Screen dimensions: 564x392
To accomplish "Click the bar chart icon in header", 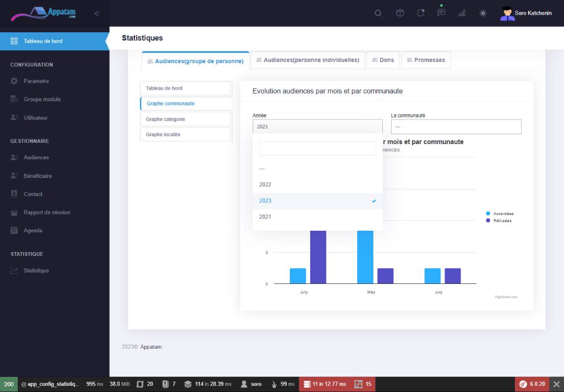I will [462, 13].
